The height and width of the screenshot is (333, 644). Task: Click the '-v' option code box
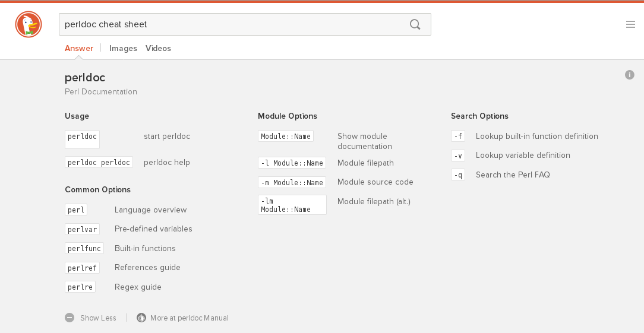[458, 155]
